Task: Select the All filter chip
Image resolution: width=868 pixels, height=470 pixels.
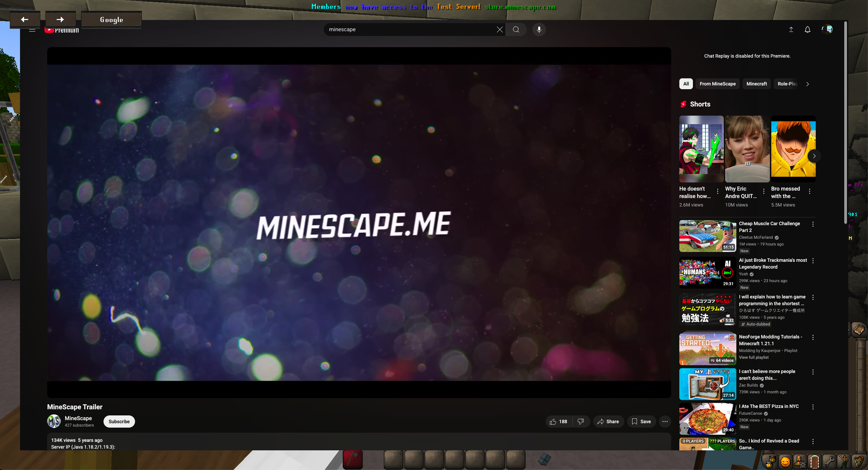Action: 686,84
